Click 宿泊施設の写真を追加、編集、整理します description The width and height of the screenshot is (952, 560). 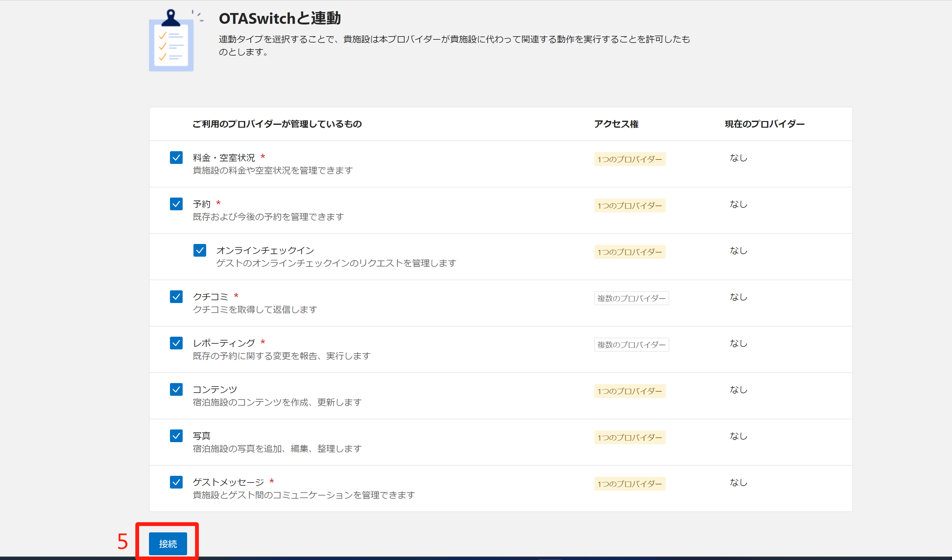click(x=277, y=449)
